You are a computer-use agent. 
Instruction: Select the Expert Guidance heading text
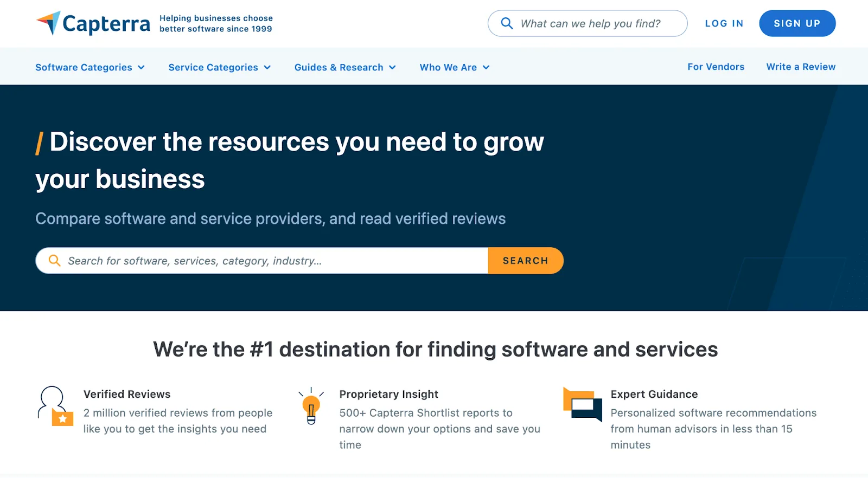click(654, 394)
